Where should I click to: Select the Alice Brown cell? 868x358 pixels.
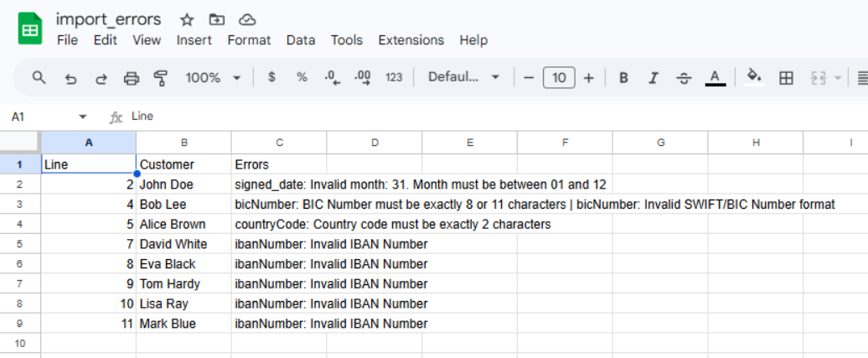tap(183, 225)
